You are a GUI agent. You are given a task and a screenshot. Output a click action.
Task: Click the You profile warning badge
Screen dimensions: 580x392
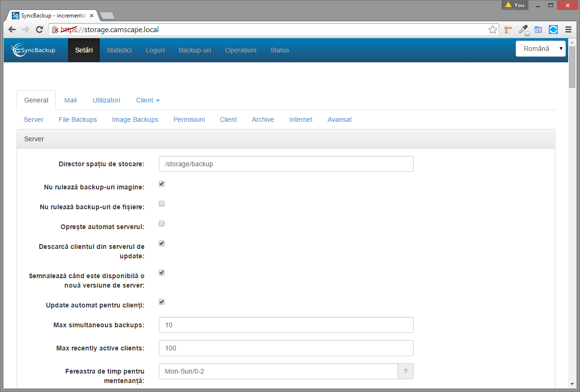pyautogui.click(x=515, y=5)
